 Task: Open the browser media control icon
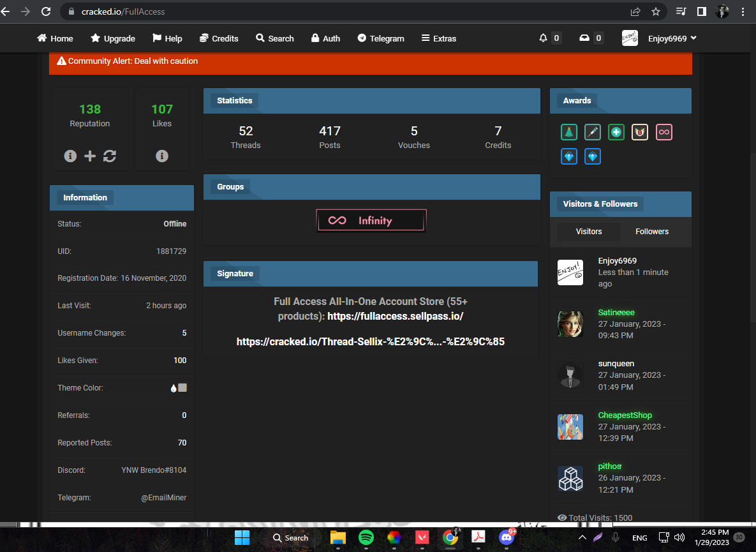coord(681,11)
